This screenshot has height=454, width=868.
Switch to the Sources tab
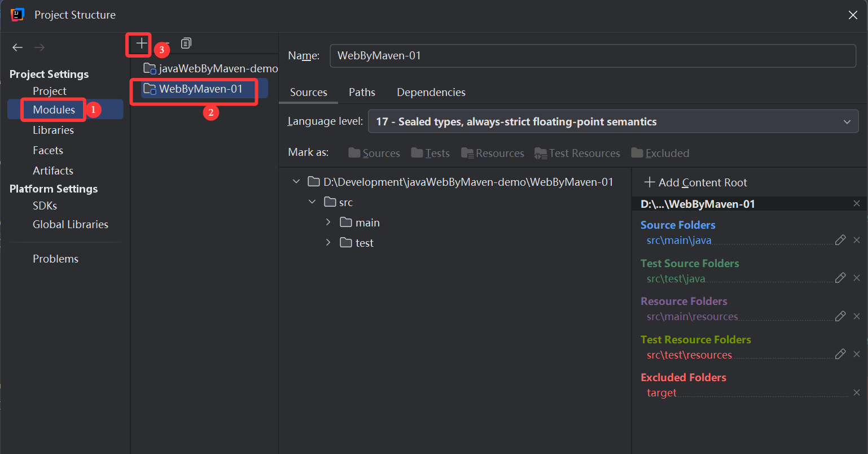point(309,92)
